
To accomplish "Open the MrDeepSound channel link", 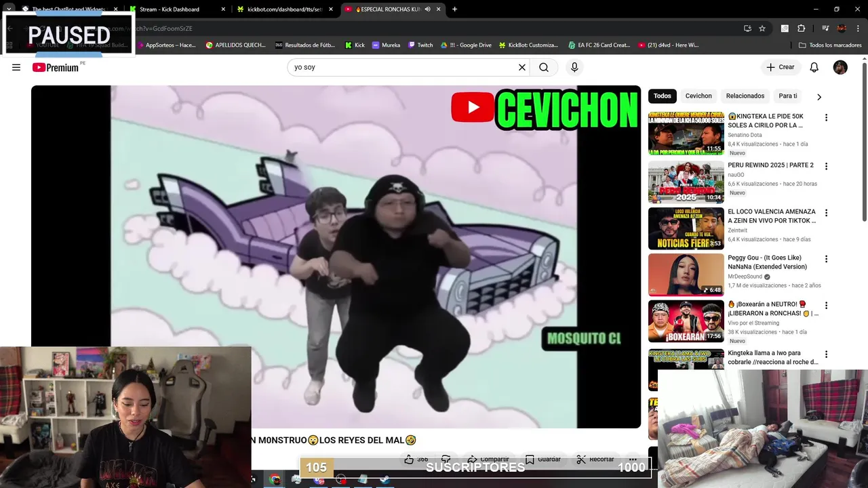I will [x=745, y=277].
